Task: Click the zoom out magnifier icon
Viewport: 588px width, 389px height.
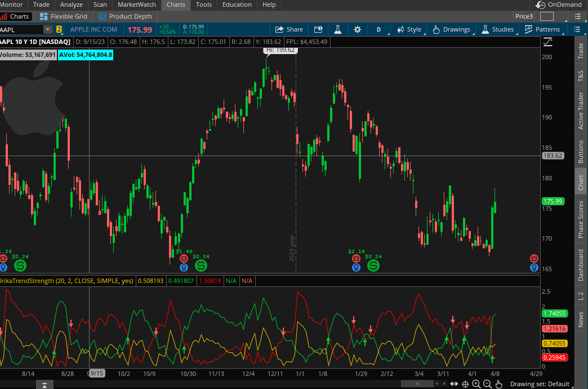Action: 488,384
